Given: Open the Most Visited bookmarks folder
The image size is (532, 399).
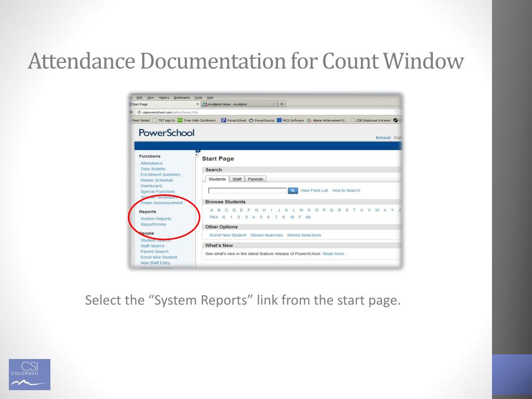Looking at the screenshot, I should [x=140, y=120].
